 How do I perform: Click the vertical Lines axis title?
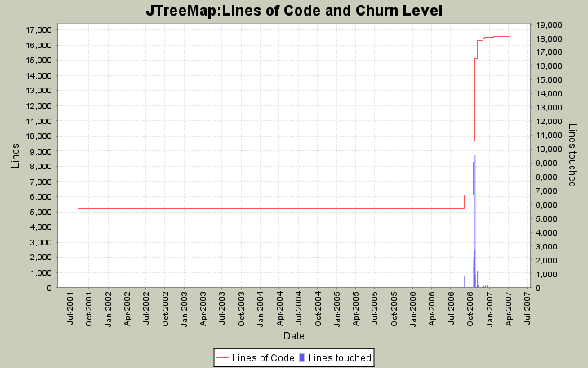pos(16,155)
